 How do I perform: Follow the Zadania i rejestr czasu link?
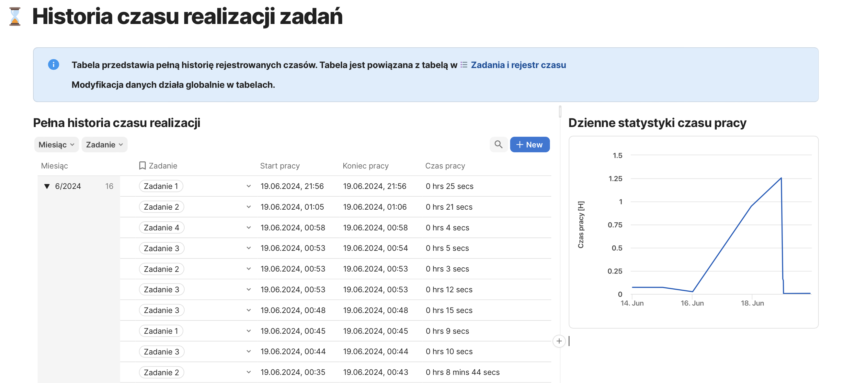click(x=518, y=65)
